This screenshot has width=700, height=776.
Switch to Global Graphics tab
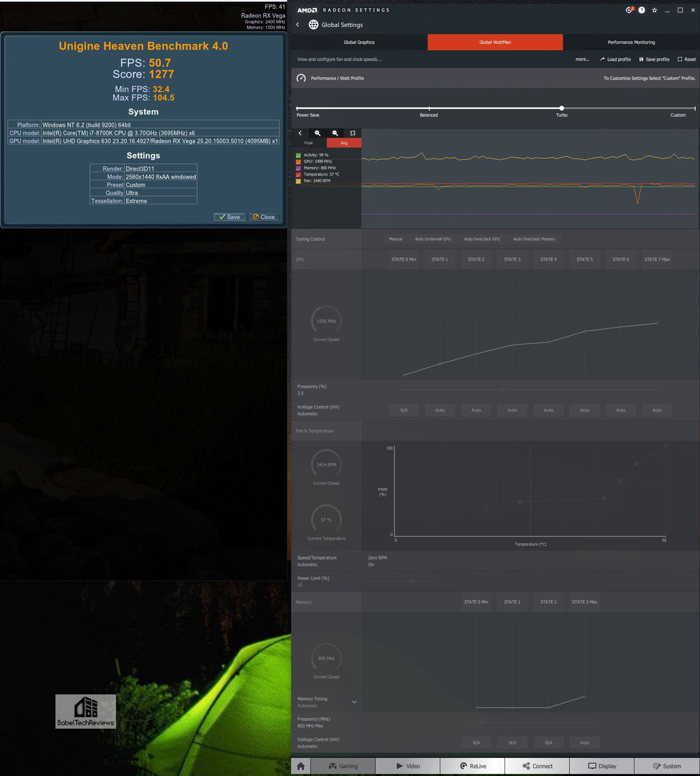pos(359,42)
